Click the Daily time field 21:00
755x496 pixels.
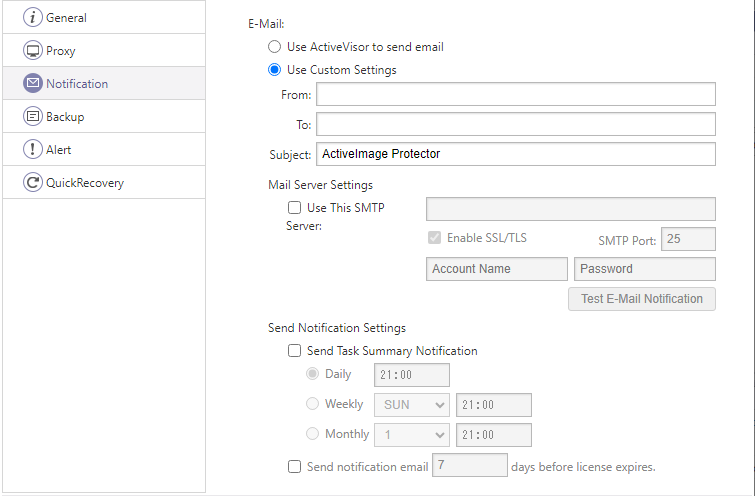tap(412, 375)
